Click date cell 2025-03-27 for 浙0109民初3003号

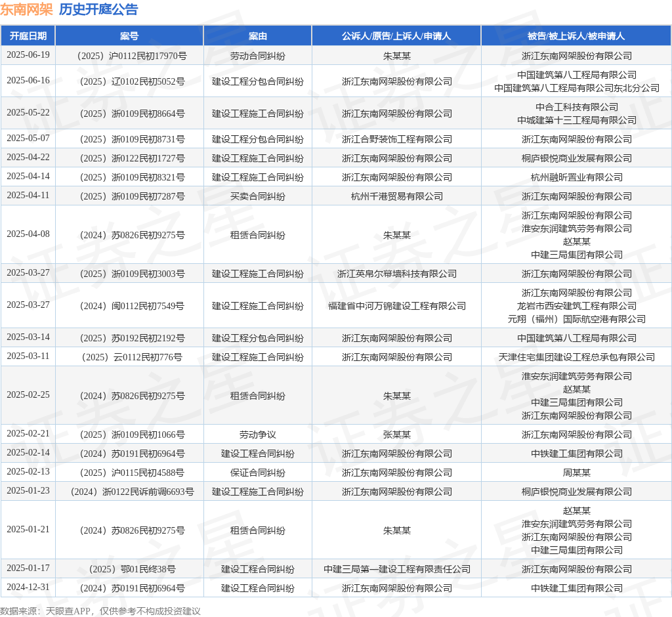(x=28, y=272)
